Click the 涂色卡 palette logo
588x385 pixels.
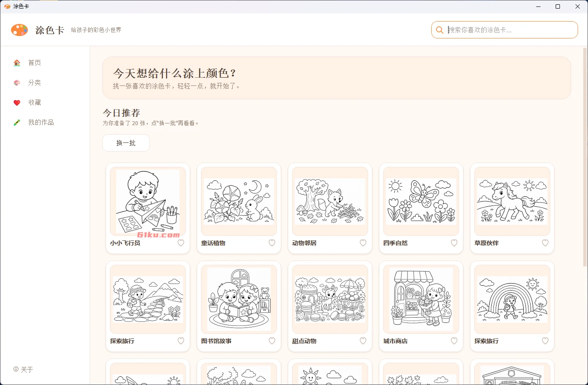[19, 30]
